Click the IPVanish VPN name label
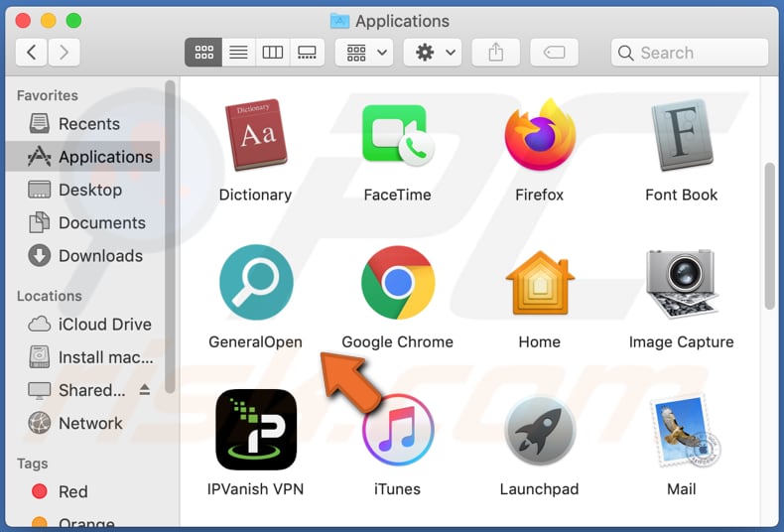784x532 pixels. [x=255, y=489]
